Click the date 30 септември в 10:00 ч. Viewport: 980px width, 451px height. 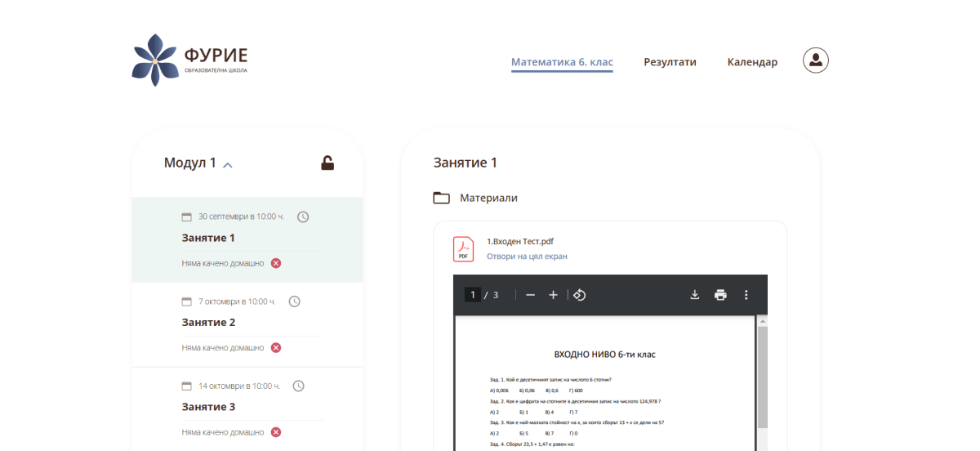coord(241,217)
